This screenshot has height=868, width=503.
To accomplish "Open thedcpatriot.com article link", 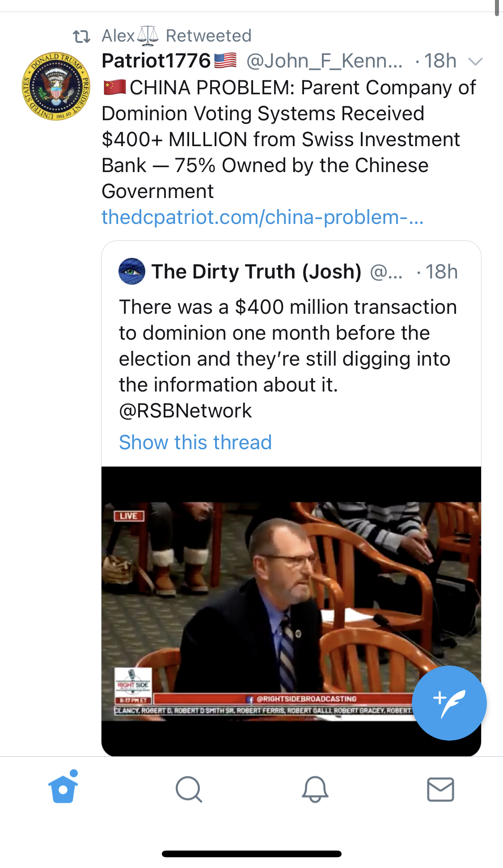I will coord(262,217).
